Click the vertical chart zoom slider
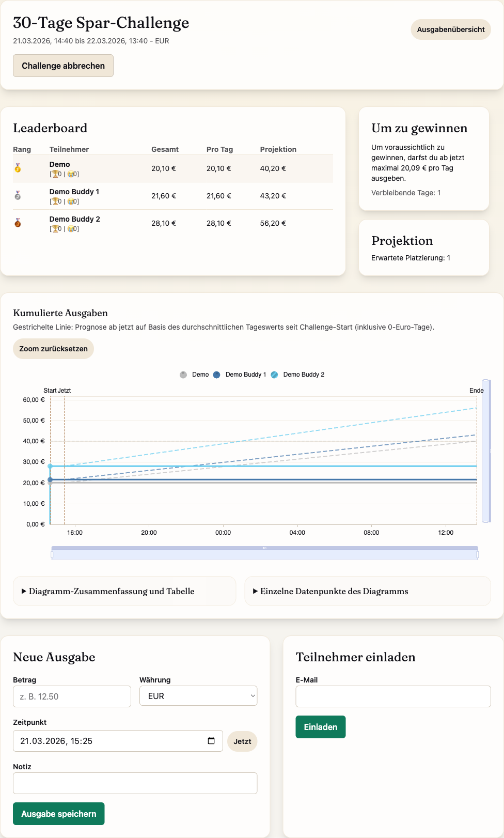The width and height of the screenshot is (504, 838). pyautogui.click(x=486, y=451)
